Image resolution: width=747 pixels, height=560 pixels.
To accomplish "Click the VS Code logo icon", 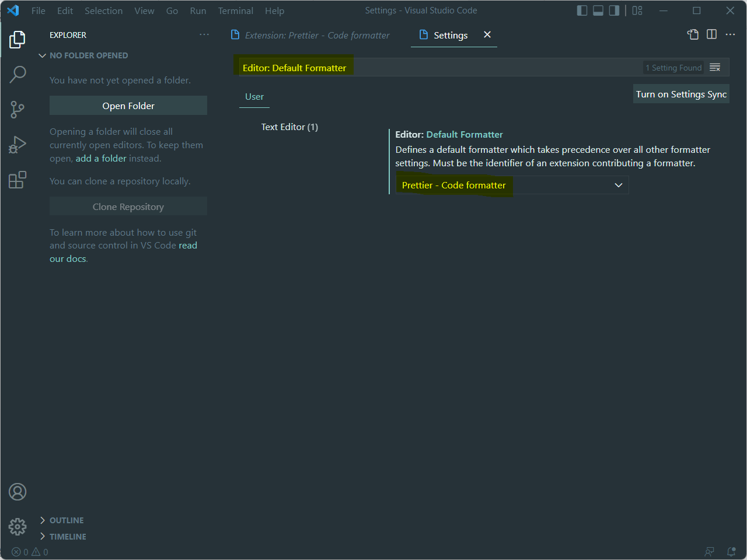I will point(13,10).
